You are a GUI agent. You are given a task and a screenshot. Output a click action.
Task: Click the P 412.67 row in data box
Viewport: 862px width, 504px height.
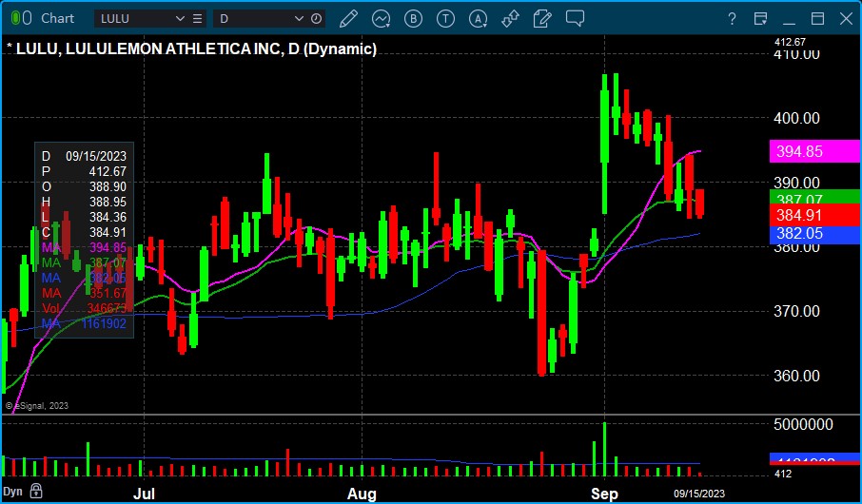(x=84, y=171)
